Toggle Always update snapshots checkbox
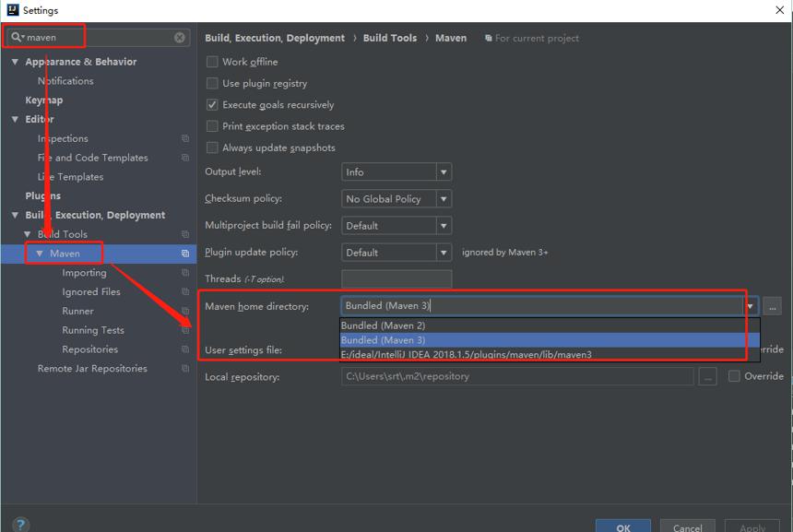Viewport: 793px width, 532px height. tap(212, 148)
